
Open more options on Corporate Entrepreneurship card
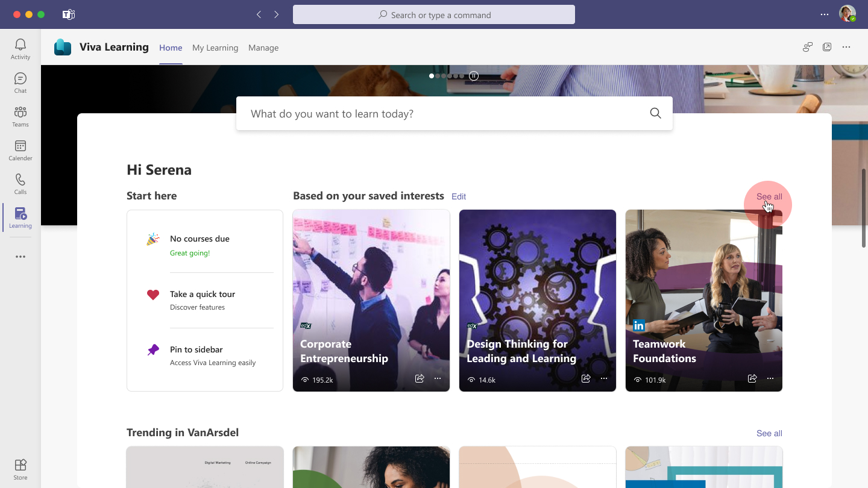[438, 378]
